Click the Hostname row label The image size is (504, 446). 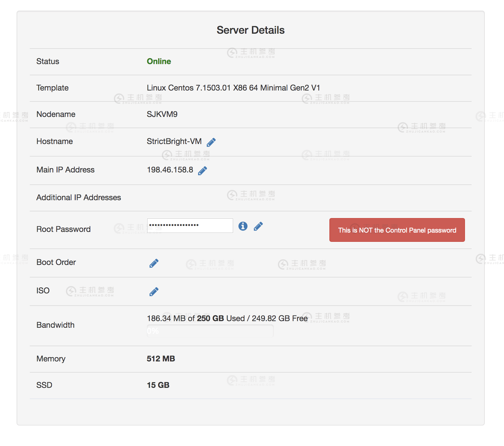tap(55, 141)
